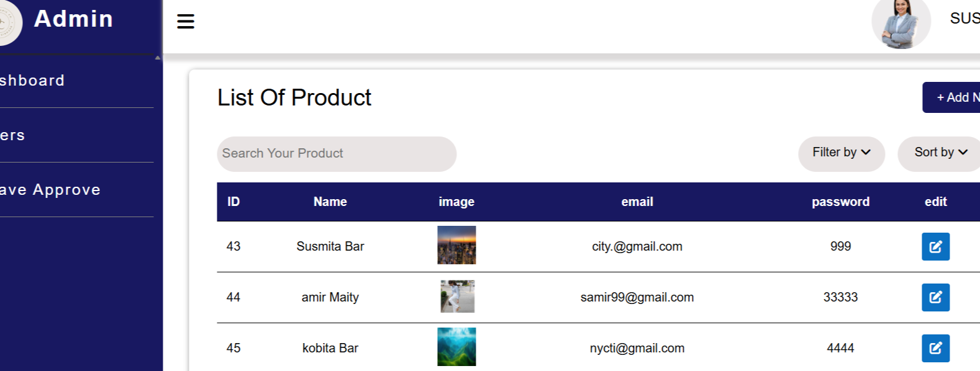Image resolution: width=980 pixels, height=371 pixels.
Task: Select the samir99@gmail.com email cell
Action: pyautogui.click(x=637, y=297)
